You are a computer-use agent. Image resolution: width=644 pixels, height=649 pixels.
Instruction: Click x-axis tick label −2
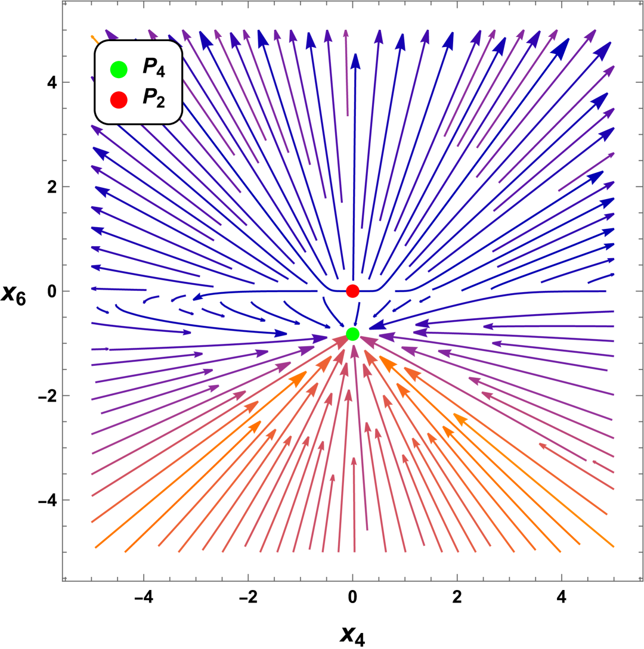click(248, 597)
